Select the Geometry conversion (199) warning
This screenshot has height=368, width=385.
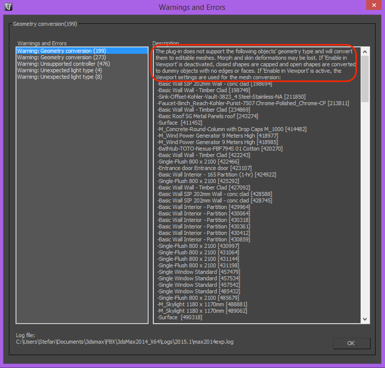pos(82,51)
